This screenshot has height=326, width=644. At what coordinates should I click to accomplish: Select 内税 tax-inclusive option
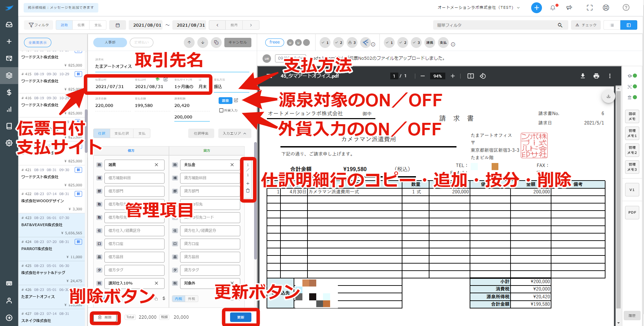pyautogui.click(x=179, y=299)
